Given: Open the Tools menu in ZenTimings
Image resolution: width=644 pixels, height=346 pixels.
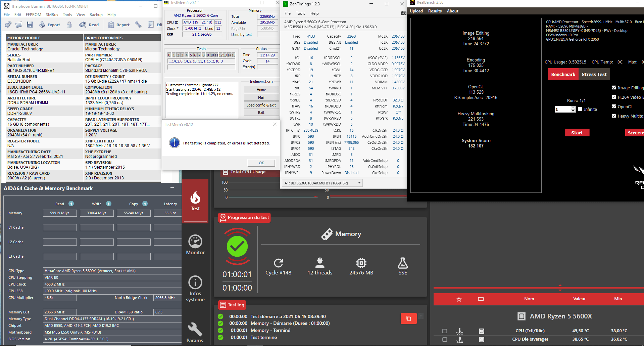Looking at the screenshot, I should (300, 13).
